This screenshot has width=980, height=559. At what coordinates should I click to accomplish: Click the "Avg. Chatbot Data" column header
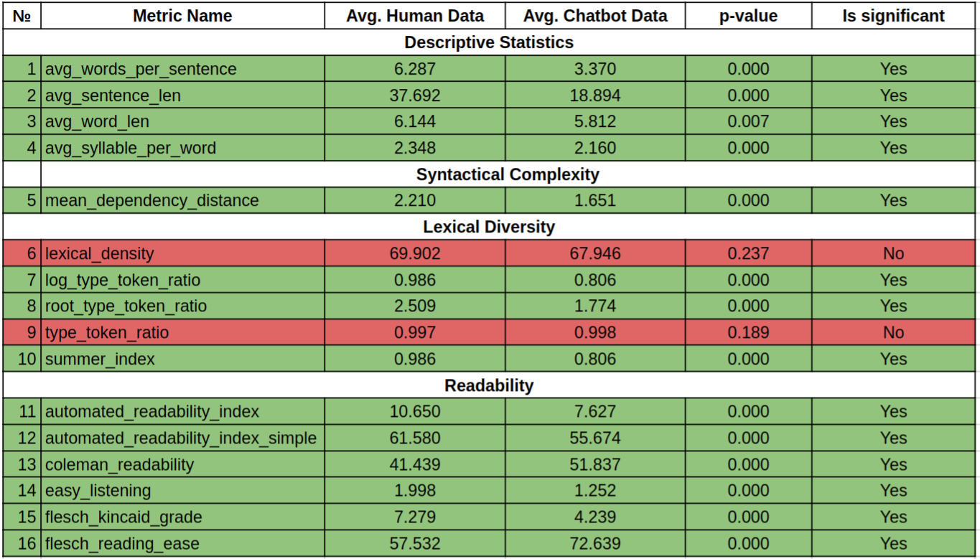595,16
